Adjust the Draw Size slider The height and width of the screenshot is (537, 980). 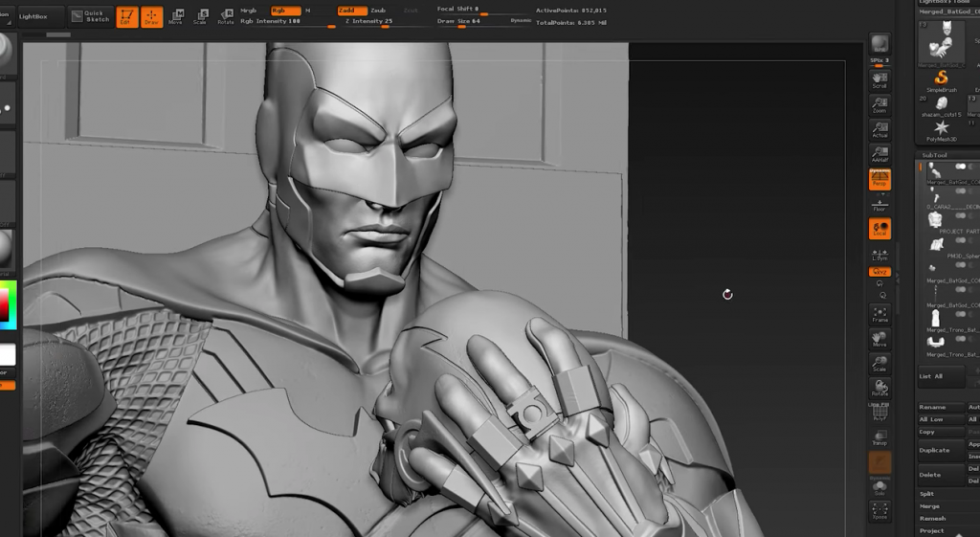(483, 22)
